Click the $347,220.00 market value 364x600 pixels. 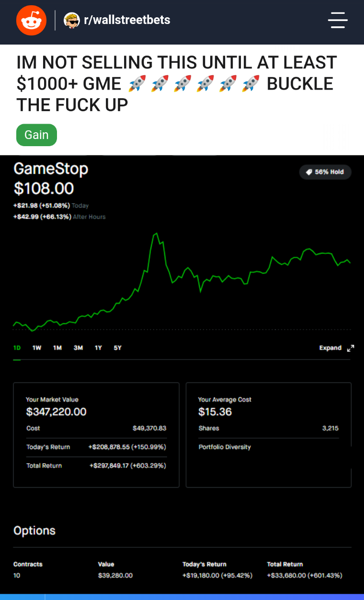click(56, 412)
